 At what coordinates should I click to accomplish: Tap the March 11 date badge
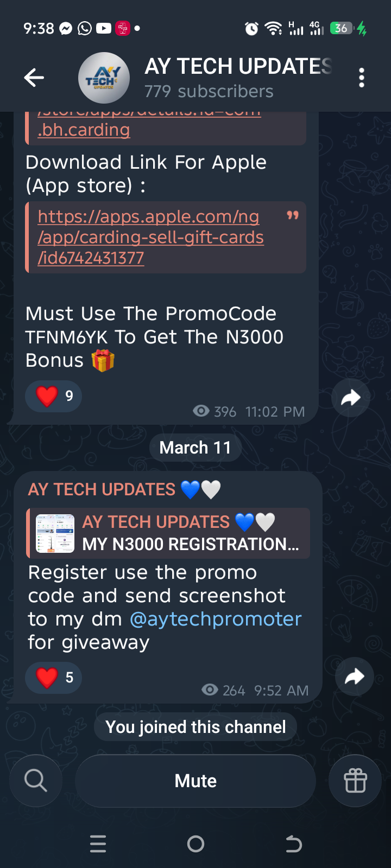pyautogui.click(x=195, y=448)
